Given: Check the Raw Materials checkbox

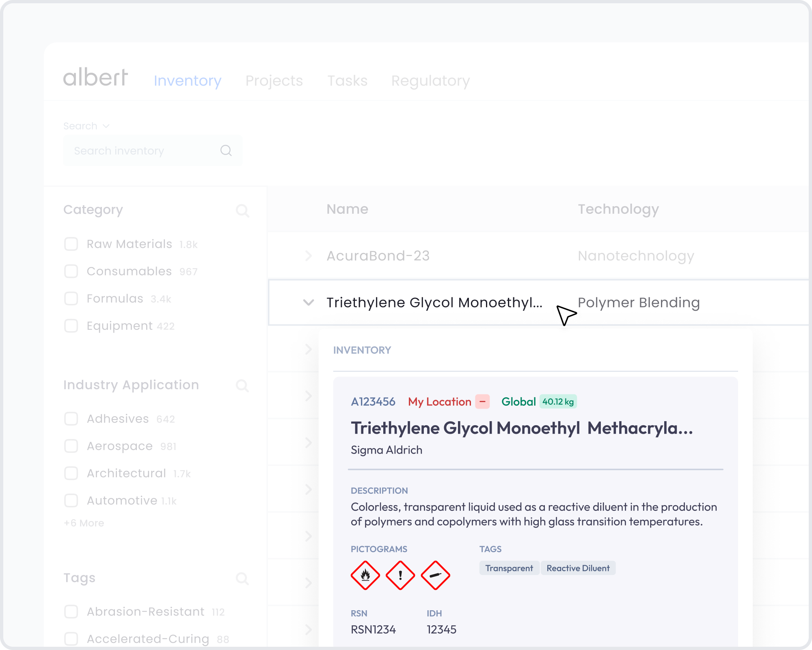Looking at the screenshot, I should pyautogui.click(x=71, y=244).
